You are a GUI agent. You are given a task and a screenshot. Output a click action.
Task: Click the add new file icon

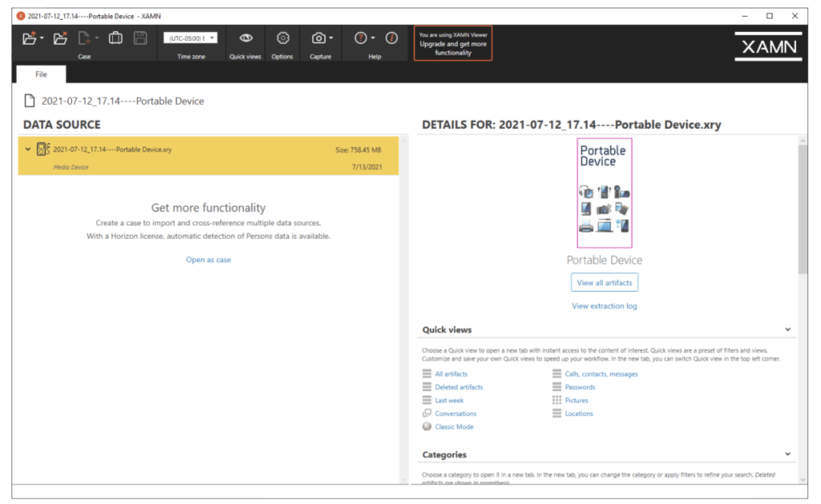point(83,38)
